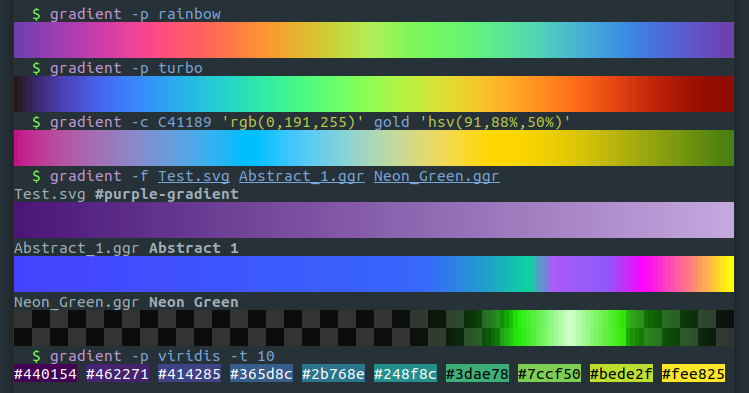The width and height of the screenshot is (749, 393).
Task: Click the #3dae78 color swatch
Action: (x=478, y=373)
